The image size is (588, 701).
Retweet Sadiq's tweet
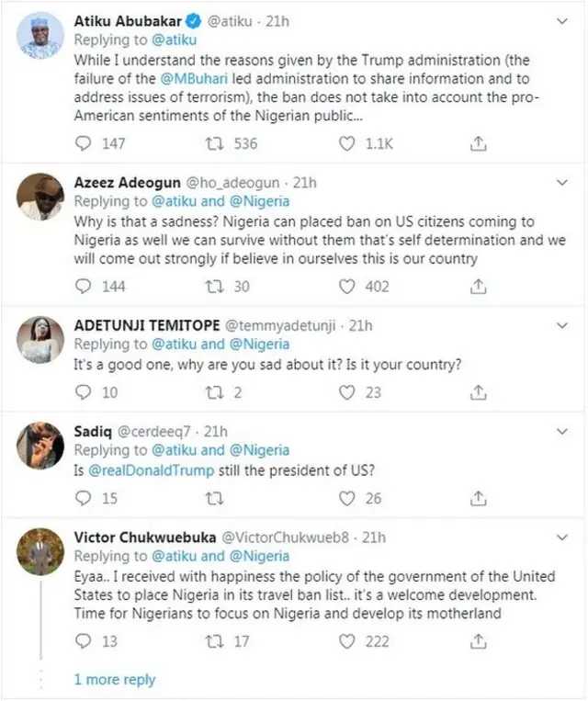[x=213, y=499]
